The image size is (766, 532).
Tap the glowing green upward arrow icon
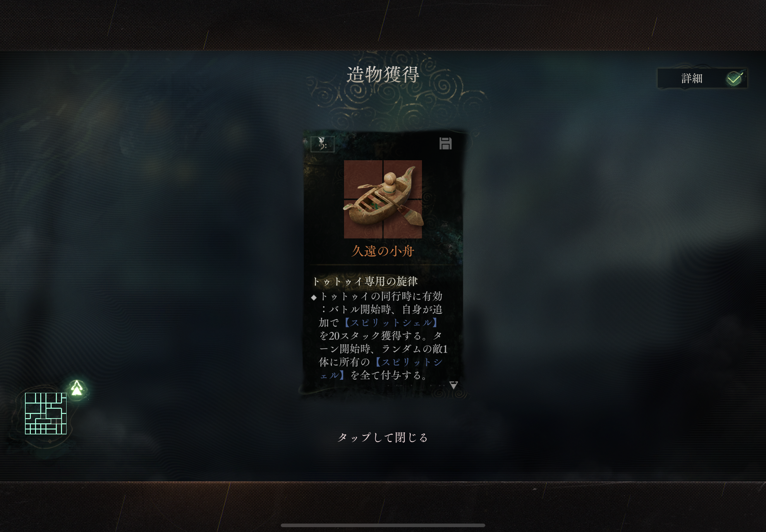point(77,389)
